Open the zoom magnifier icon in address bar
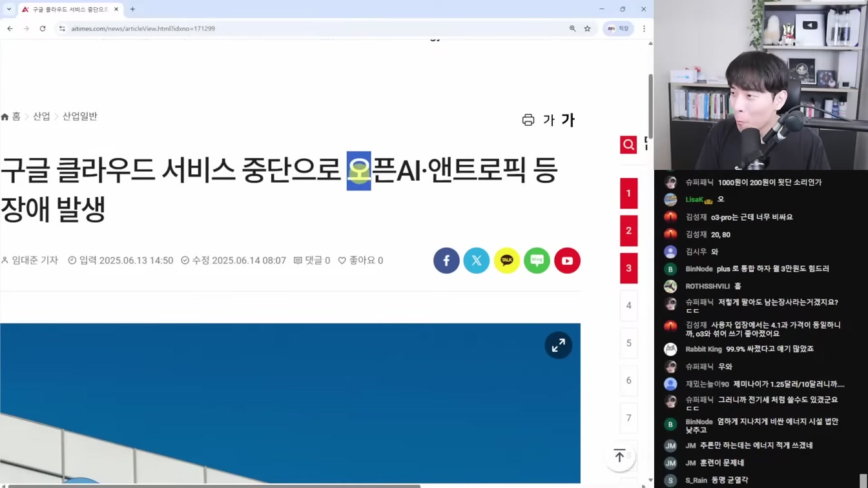This screenshot has height=488, width=868. (x=572, y=28)
